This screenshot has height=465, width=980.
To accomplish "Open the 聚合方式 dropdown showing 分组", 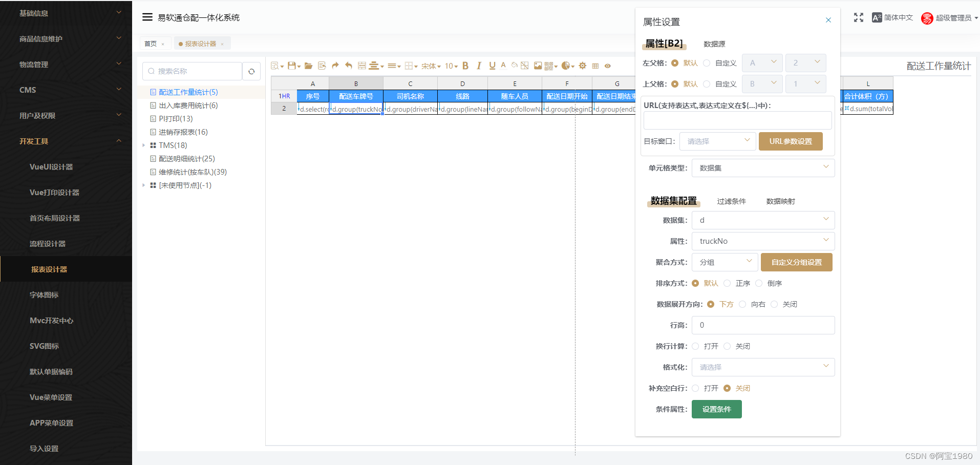I will click(x=725, y=262).
